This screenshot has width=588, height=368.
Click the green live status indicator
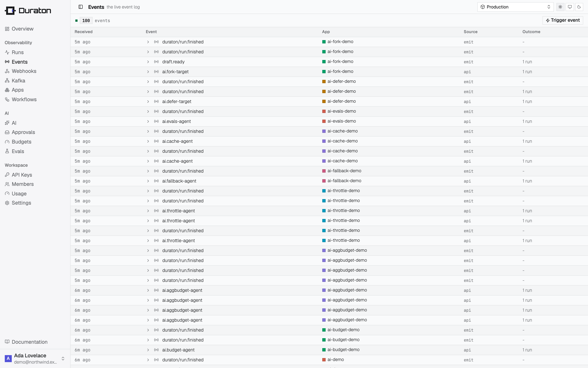76,21
